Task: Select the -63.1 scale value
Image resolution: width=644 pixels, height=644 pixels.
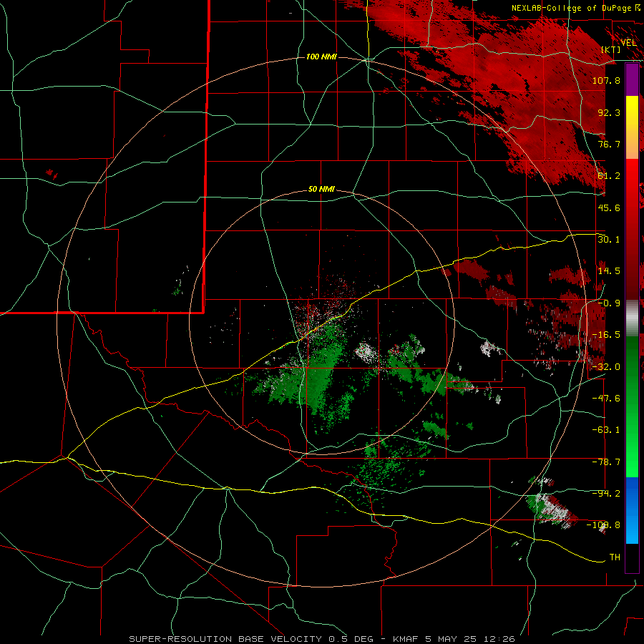Action: point(606,430)
